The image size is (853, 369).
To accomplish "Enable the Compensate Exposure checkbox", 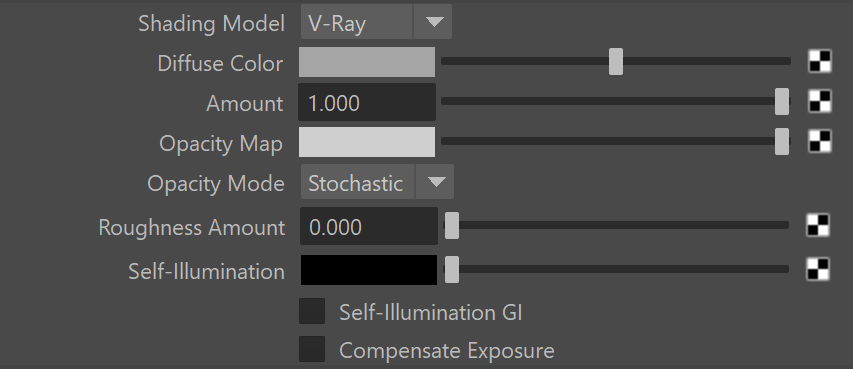I will tap(312, 349).
